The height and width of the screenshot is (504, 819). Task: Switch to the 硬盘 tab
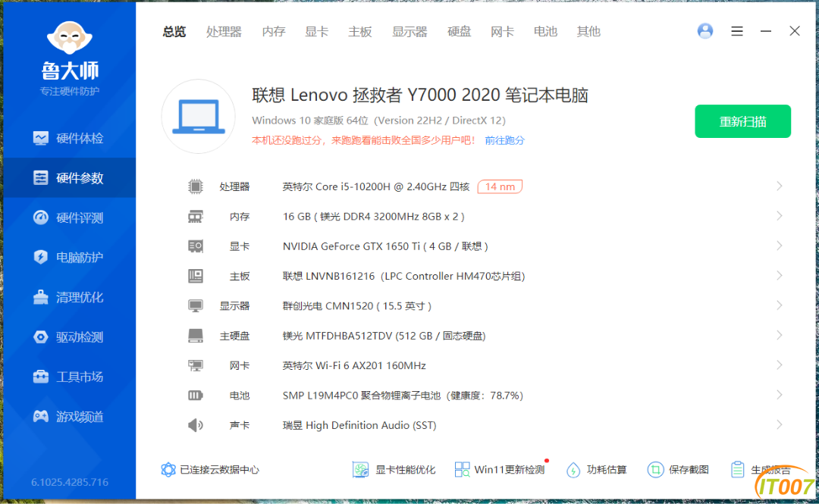(x=459, y=32)
